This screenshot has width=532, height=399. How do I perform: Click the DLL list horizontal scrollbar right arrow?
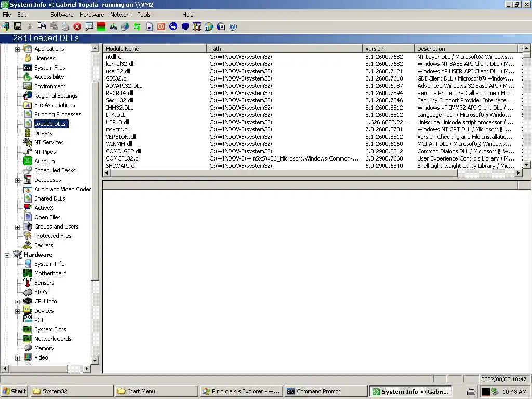[518, 172]
